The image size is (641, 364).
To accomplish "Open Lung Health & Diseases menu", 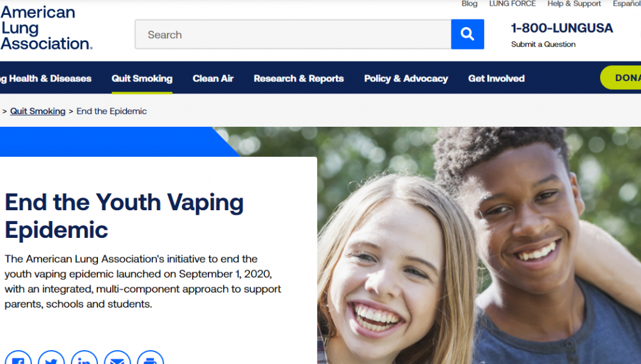I will pyautogui.click(x=47, y=78).
